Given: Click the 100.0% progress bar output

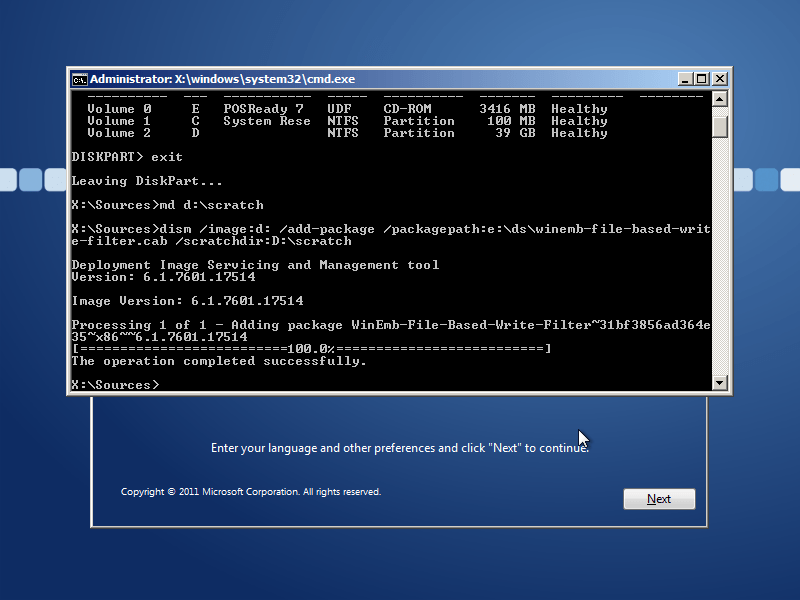Looking at the screenshot, I should [312, 349].
